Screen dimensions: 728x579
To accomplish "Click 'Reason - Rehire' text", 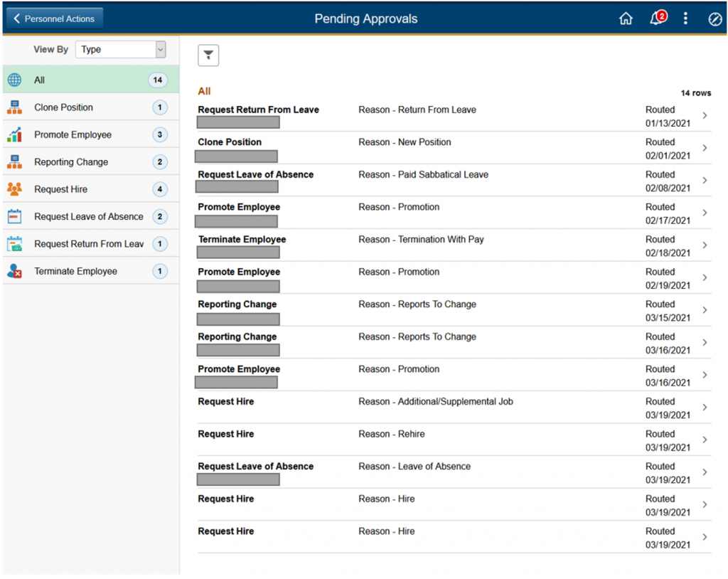I will 392,434.
